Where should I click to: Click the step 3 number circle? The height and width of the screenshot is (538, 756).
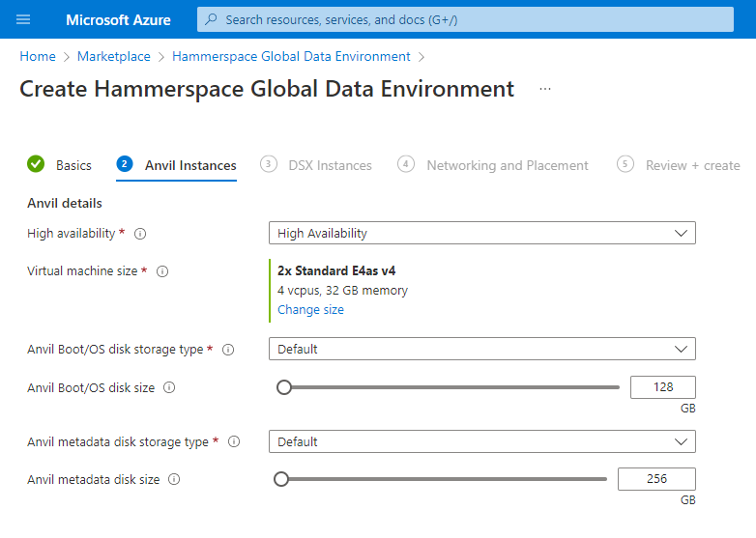[269, 164]
